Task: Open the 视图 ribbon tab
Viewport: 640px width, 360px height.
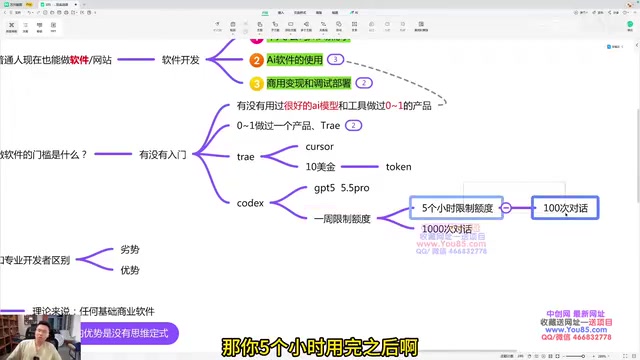Action: (335, 13)
